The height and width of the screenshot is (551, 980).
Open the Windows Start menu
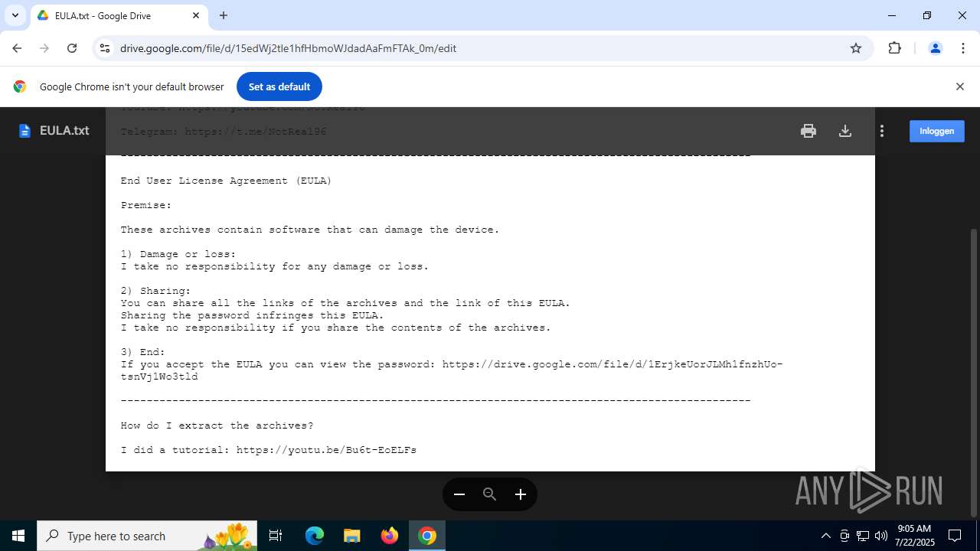tap(18, 536)
